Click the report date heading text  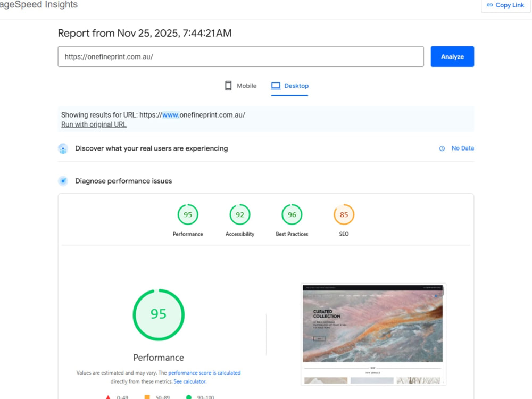(x=145, y=33)
